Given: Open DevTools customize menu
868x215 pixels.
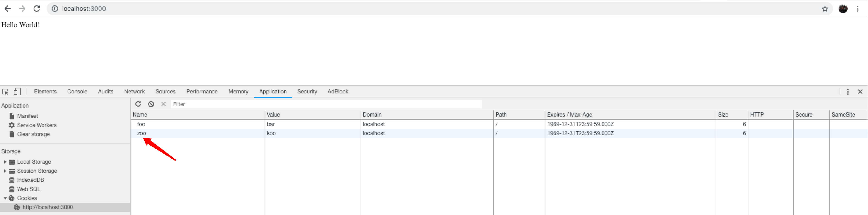Looking at the screenshot, I should (x=847, y=92).
